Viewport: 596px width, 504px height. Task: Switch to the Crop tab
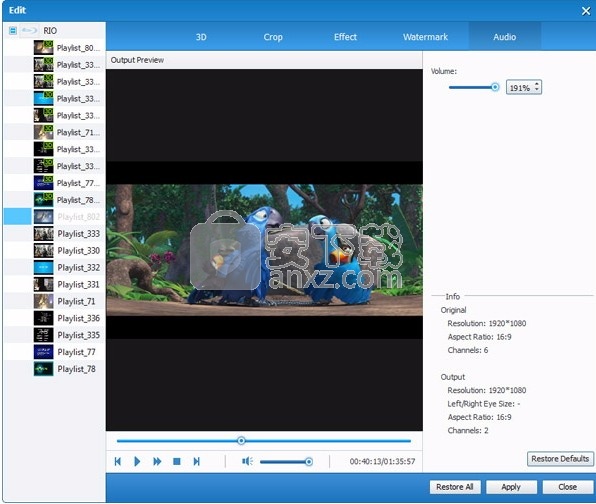pos(273,37)
